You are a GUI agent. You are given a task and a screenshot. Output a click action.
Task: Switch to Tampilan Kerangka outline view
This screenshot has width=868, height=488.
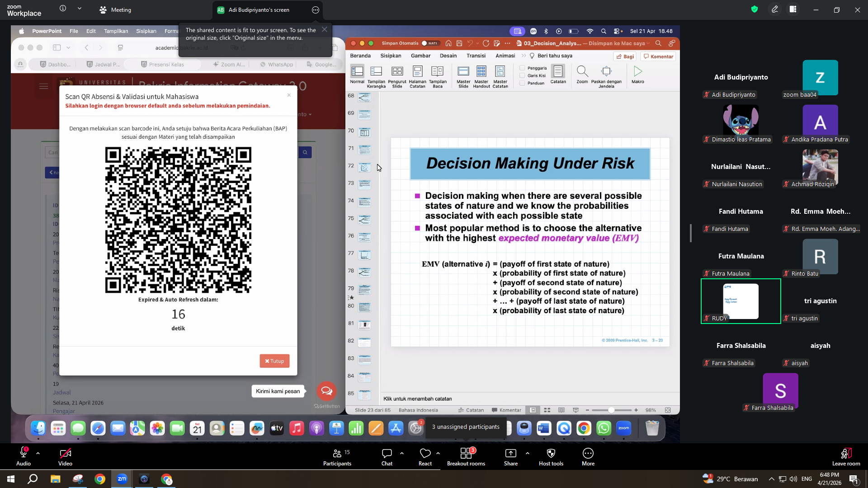click(376, 77)
